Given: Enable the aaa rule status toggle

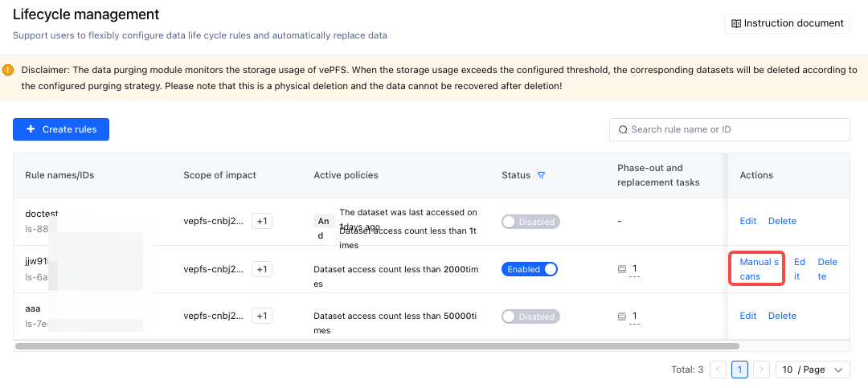Looking at the screenshot, I should (x=531, y=317).
